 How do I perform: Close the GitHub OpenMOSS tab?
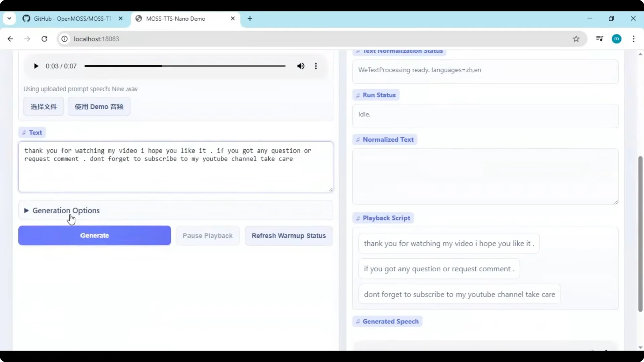tap(121, 19)
